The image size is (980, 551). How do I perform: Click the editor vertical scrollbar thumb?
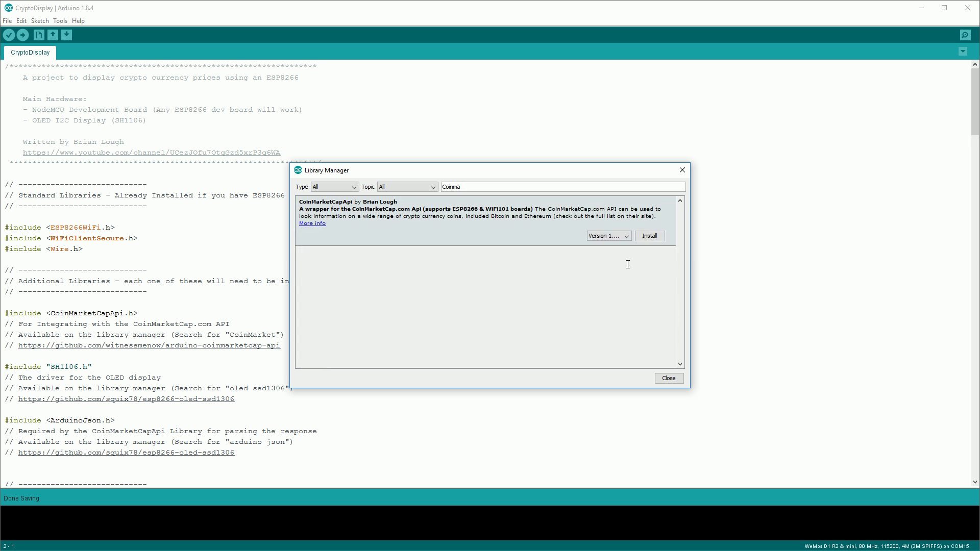[x=975, y=102]
